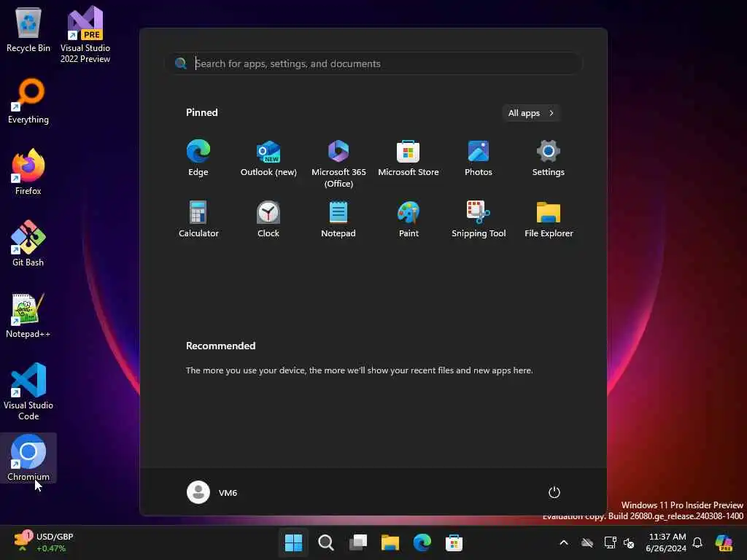Select the Notepad++ desktop shortcut

coord(28,315)
